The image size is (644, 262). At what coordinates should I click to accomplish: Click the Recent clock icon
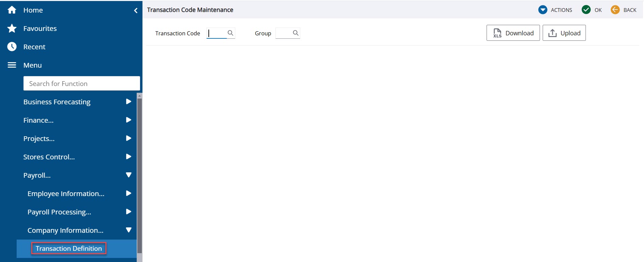pos(12,47)
